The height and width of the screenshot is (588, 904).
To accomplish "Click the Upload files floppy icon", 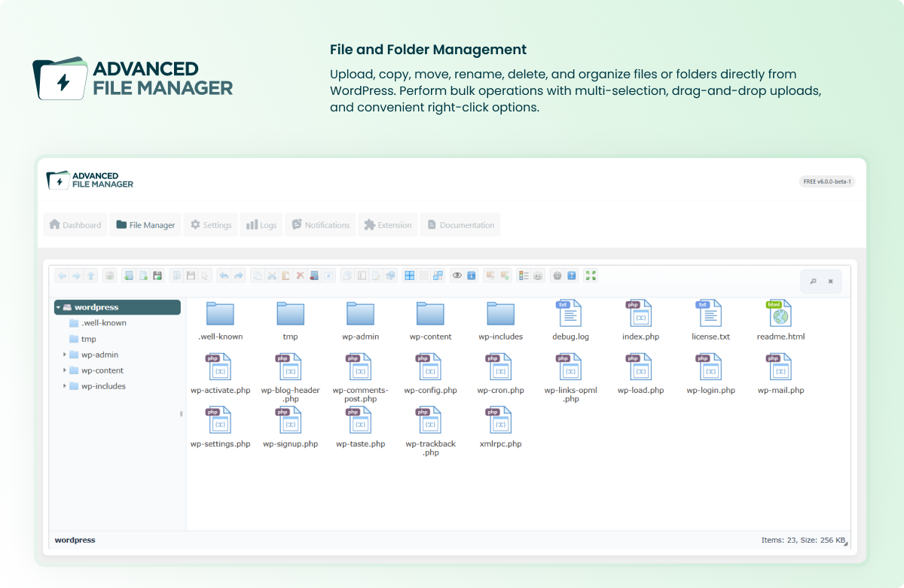I will (x=157, y=276).
